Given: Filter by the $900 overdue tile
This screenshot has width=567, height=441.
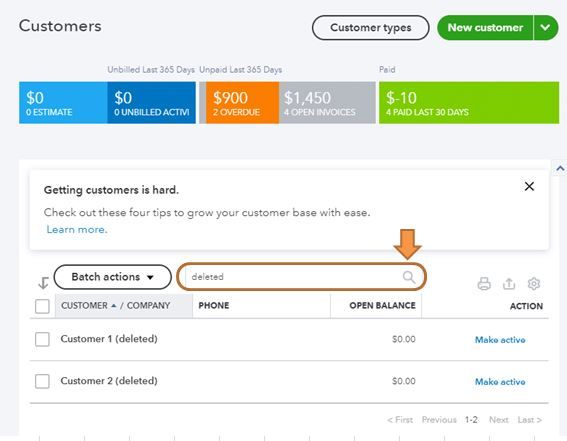Looking at the screenshot, I should coord(242,103).
